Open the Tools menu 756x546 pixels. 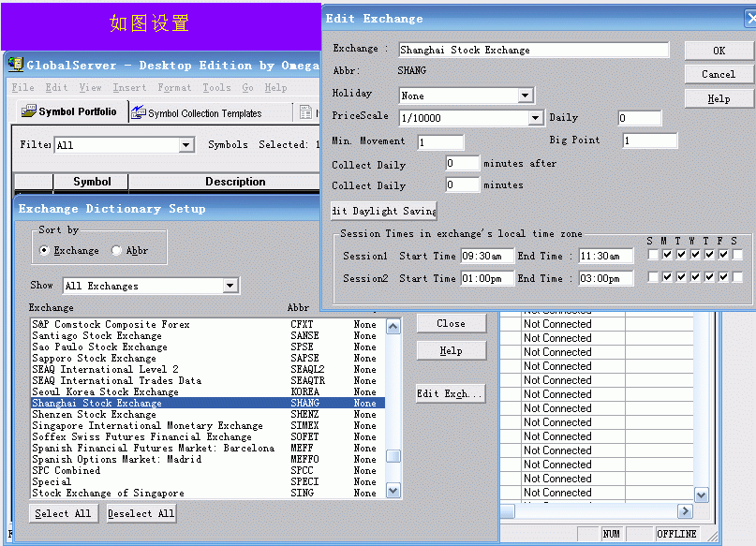(x=216, y=87)
